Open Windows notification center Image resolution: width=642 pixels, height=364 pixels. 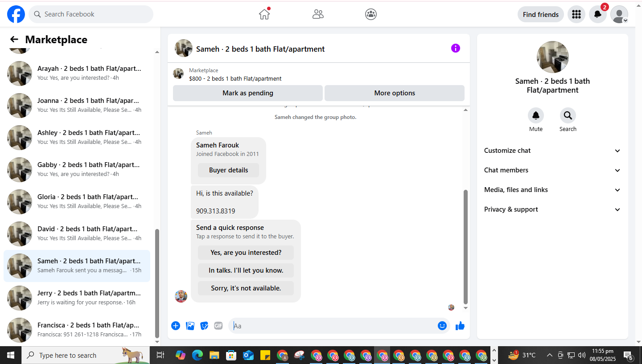(628, 355)
